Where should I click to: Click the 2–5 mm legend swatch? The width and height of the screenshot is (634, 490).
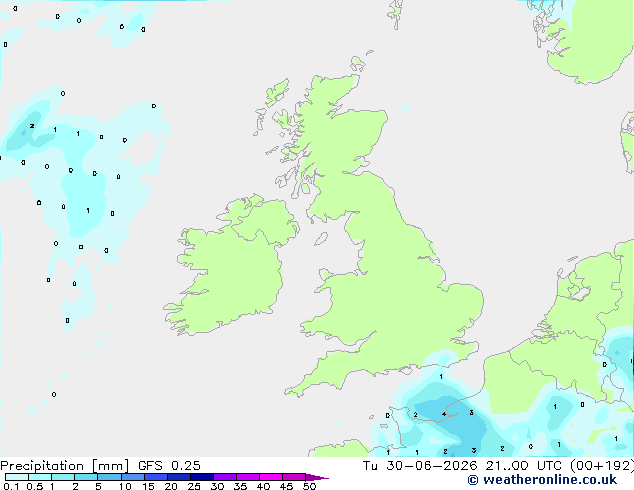(x=86, y=477)
